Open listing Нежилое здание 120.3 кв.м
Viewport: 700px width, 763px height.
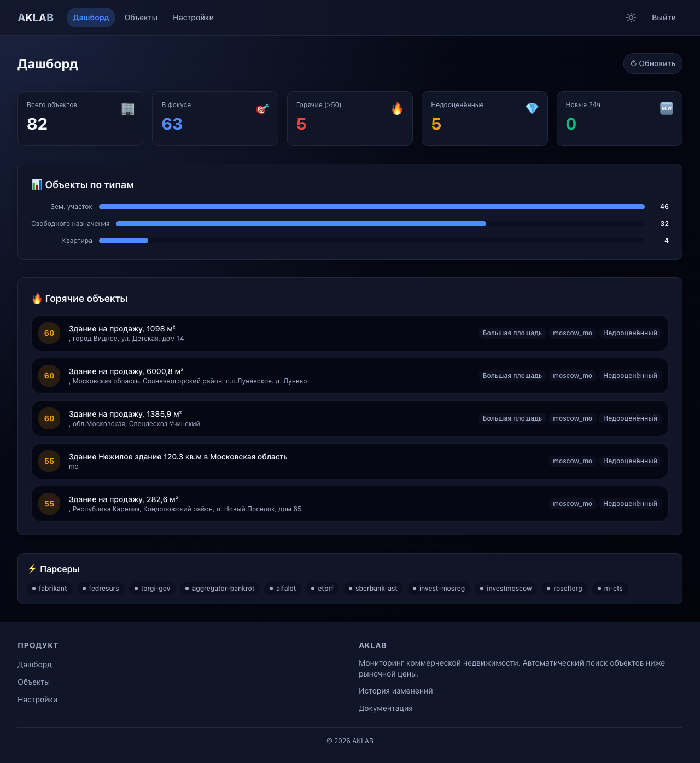350,461
